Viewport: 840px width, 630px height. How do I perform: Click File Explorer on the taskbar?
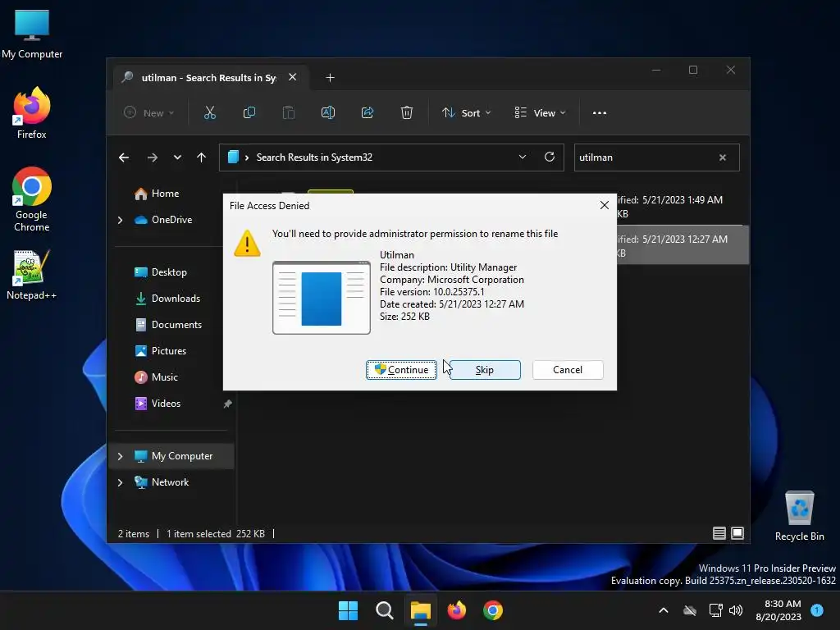(x=421, y=610)
